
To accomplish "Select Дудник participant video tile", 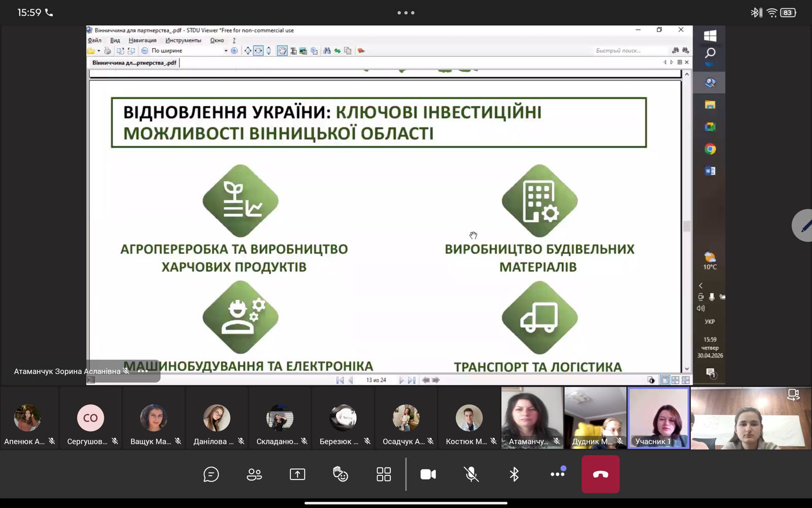I will pos(595,418).
